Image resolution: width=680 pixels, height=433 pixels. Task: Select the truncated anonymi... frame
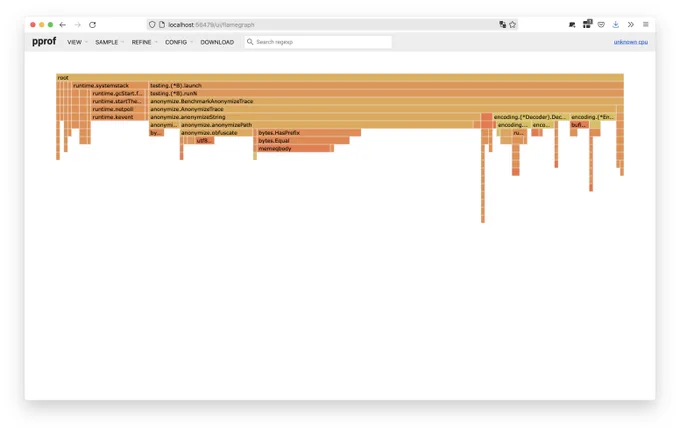[164, 125]
